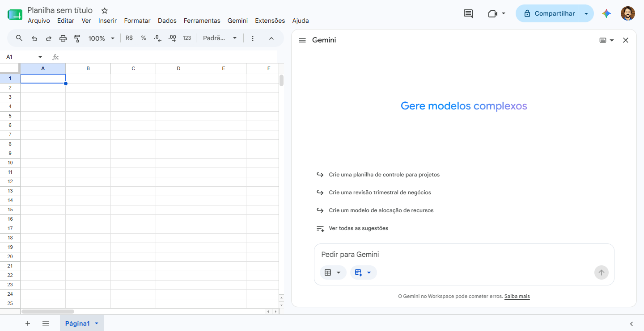Open the table tool dropdown in Gemini prompt
This screenshot has width=644, height=331.
pos(333,272)
